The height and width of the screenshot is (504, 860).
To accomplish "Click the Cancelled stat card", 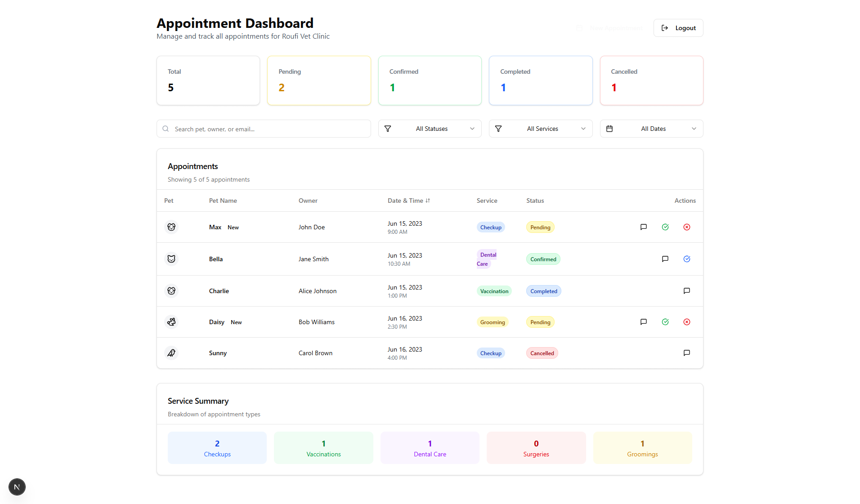I will tap(651, 80).
